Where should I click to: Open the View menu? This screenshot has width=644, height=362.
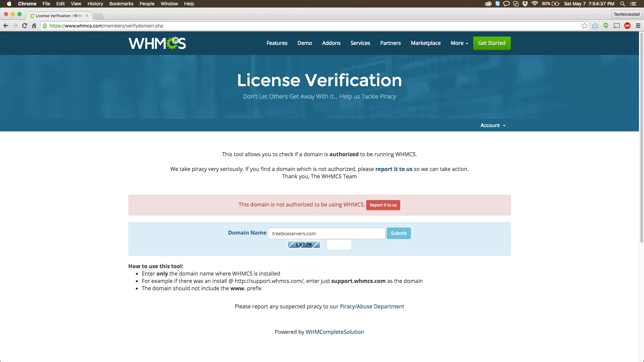(x=76, y=4)
